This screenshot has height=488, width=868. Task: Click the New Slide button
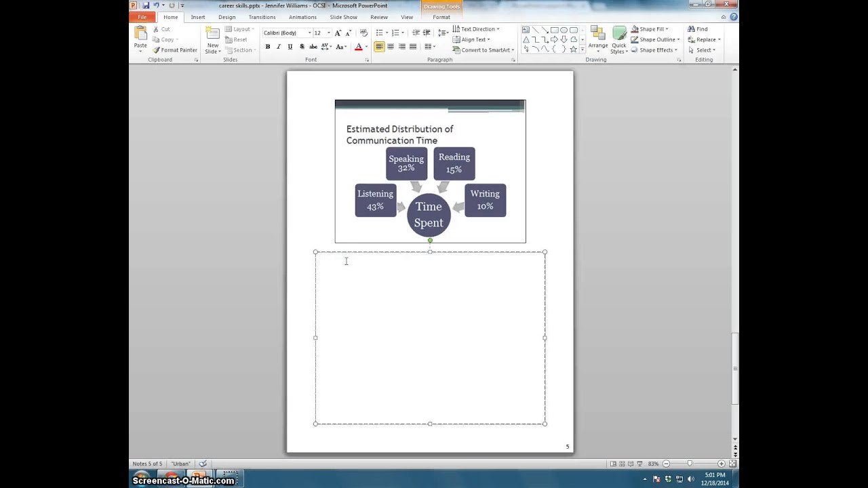click(x=212, y=41)
